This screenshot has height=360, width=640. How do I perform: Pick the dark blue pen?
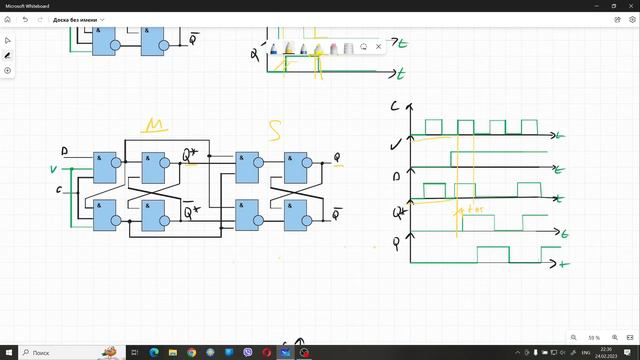pos(303,48)
